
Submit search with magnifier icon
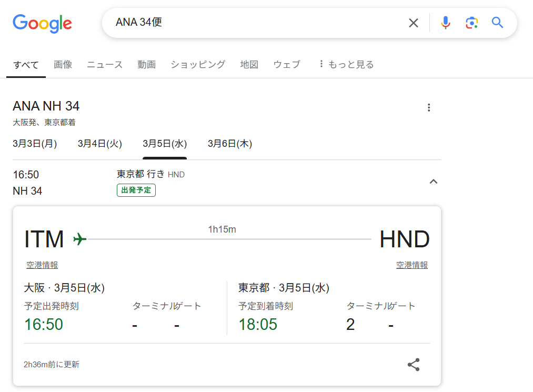[497, 23]
